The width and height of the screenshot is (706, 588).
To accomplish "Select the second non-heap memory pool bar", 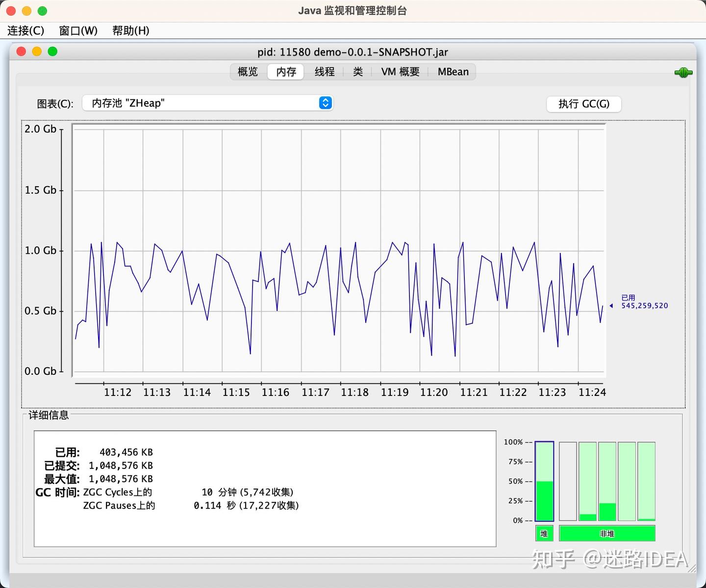I will [x=588, y=481].
